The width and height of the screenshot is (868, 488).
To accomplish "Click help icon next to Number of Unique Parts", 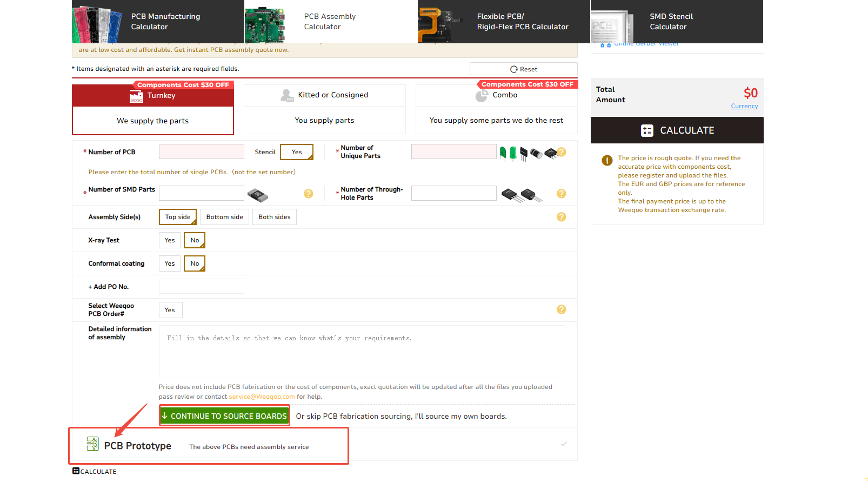I will click(562, 152).
